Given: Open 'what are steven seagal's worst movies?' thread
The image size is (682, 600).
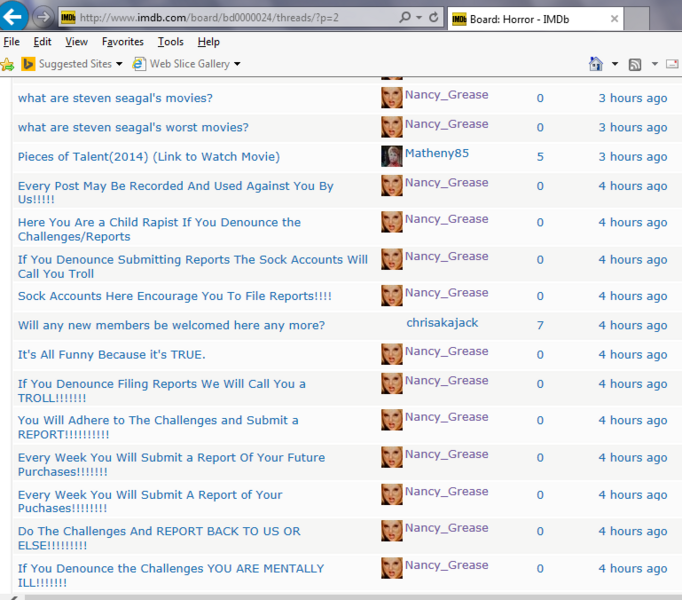Looking at the screenshot, I should (133, 127).
